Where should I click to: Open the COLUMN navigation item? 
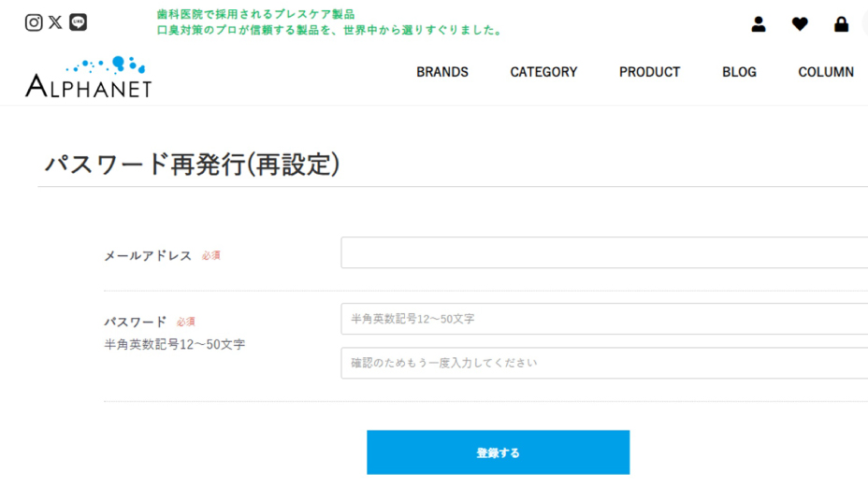[825, 72]
